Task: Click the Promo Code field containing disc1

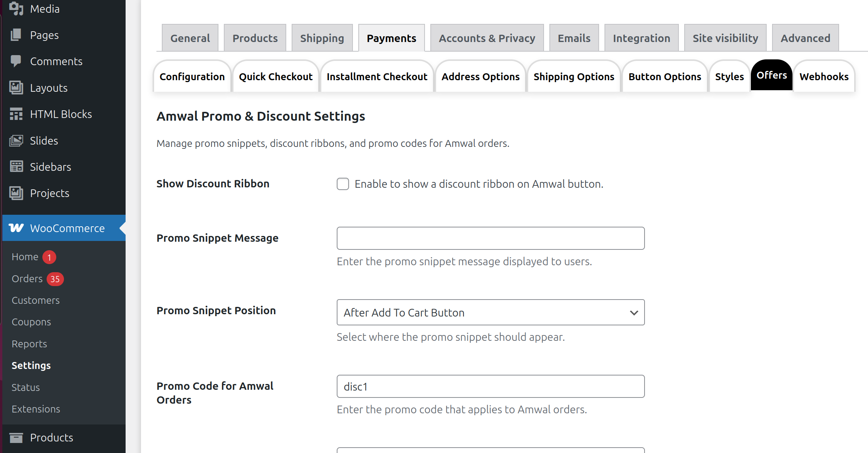Action: tap(490, 386)
